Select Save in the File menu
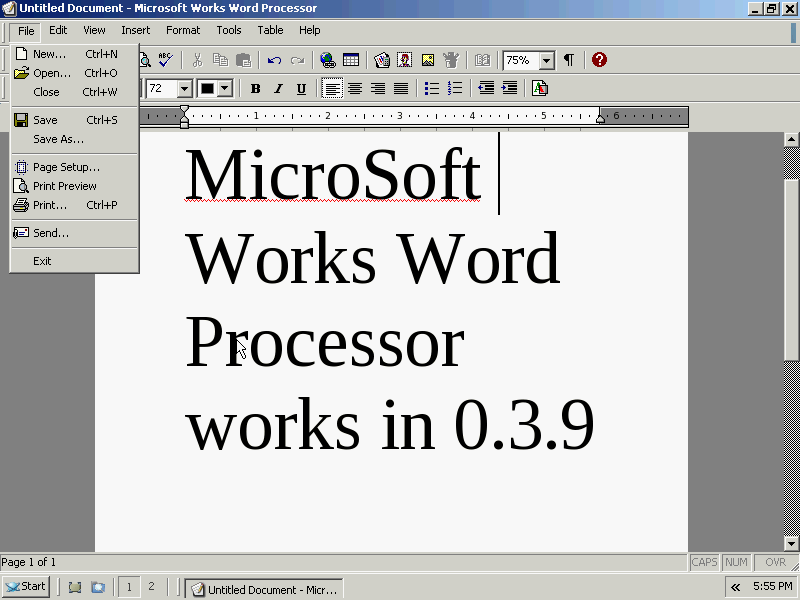 tap(74, 120)
